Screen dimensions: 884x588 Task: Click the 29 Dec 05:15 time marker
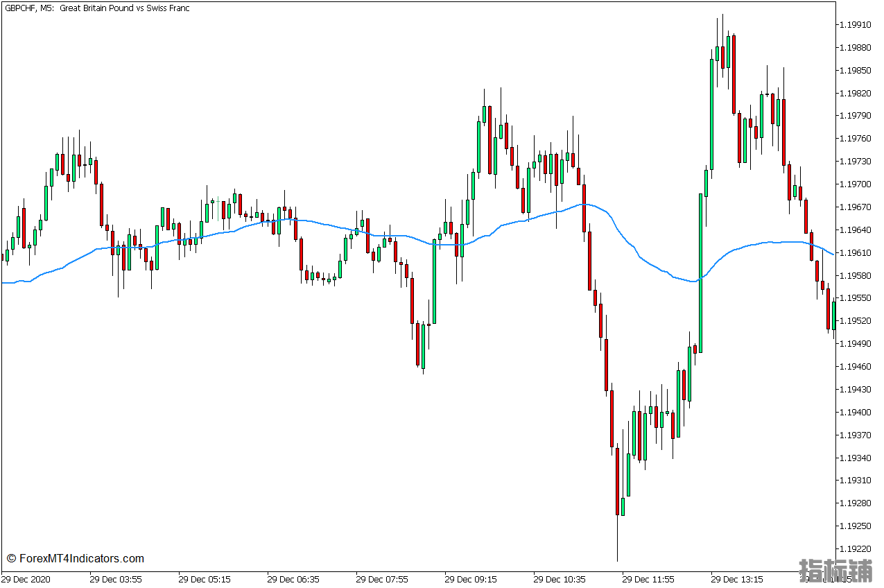point(205,578)
